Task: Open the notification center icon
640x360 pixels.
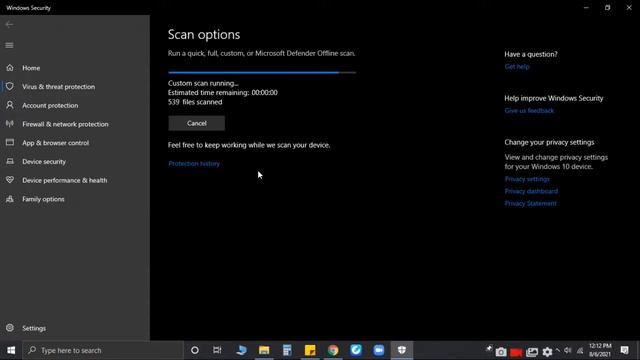Action: (624, 350)
